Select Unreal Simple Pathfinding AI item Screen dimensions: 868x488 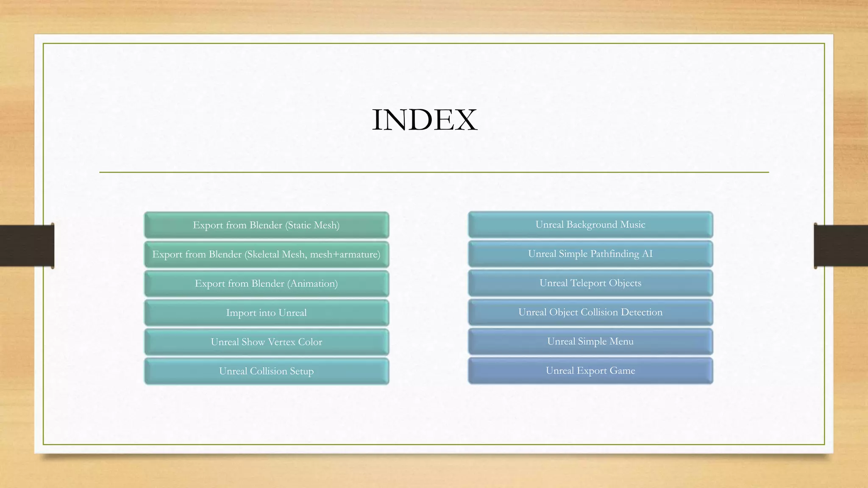(x=590, y=254)
